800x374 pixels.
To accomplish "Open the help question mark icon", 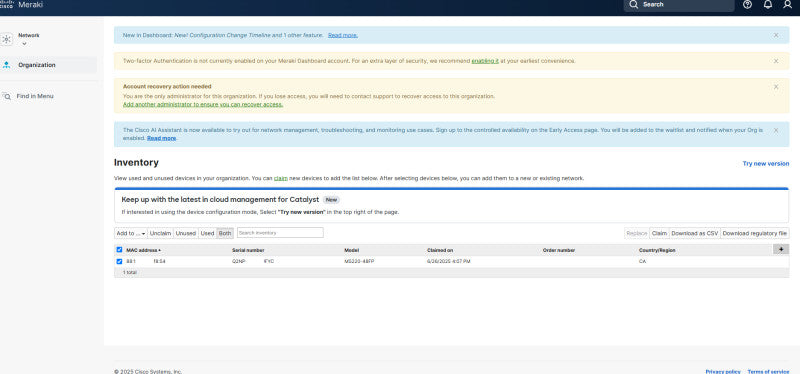I will pyautogui.click(x=747, y=5).
